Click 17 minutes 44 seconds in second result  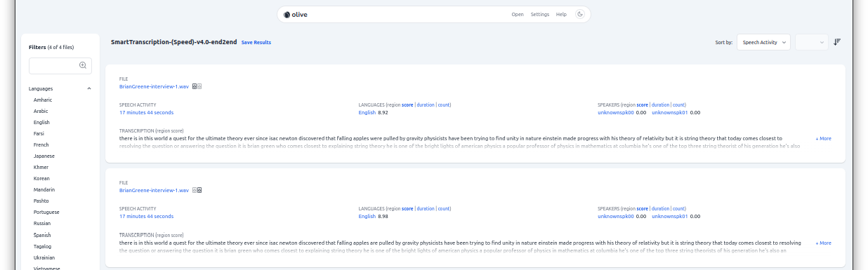point(146,216)
